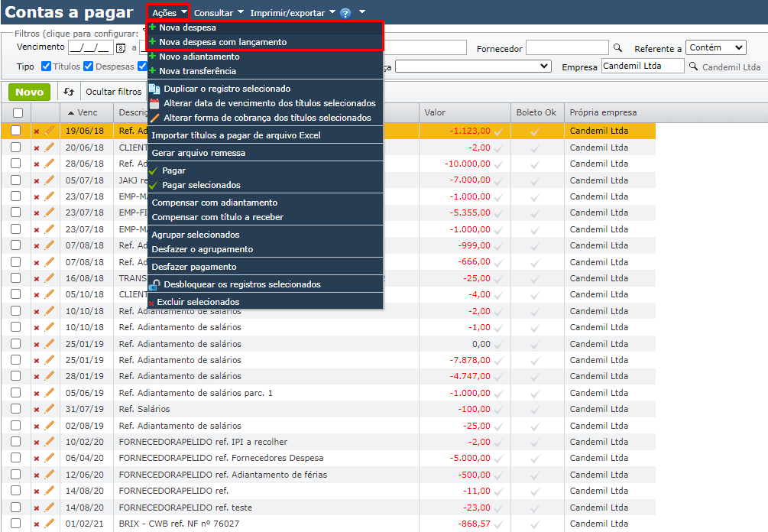The image size is (768, 532).
Task: Click the help question mark icon
Action: [345, 13]
